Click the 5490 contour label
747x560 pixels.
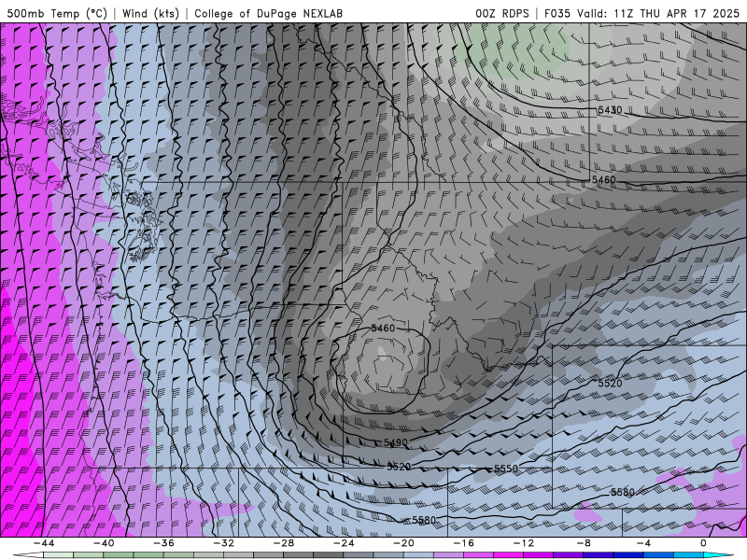pos(396,442)
